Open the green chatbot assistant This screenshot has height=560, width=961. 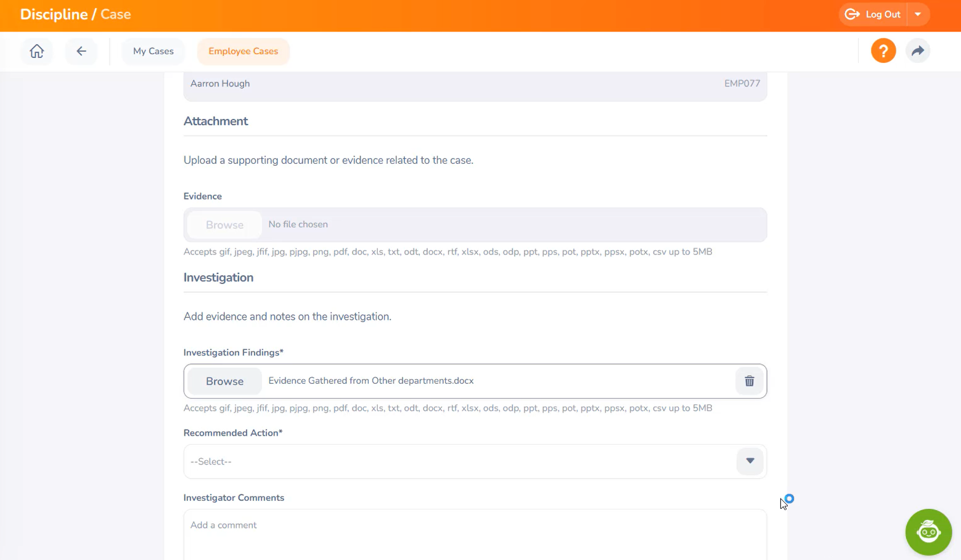click(x=928, y=532)
